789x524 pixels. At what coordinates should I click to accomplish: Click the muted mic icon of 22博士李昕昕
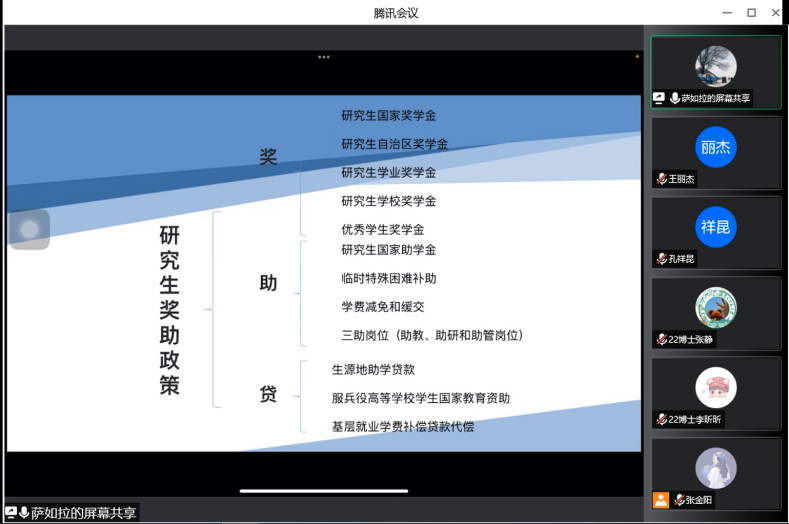pyautogui.click(x=661, y=420)
